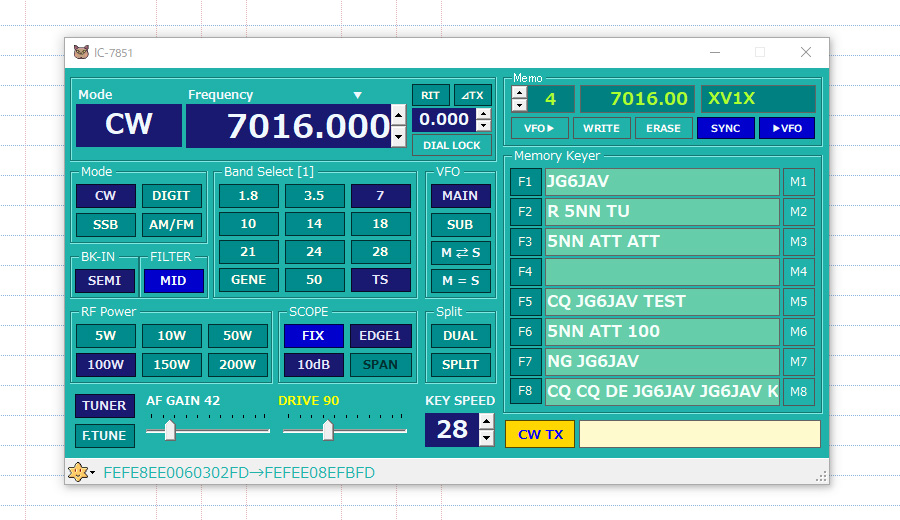900x520 pixels.
Task: Increase key speed with up arrow
Action: pos(486,422)
